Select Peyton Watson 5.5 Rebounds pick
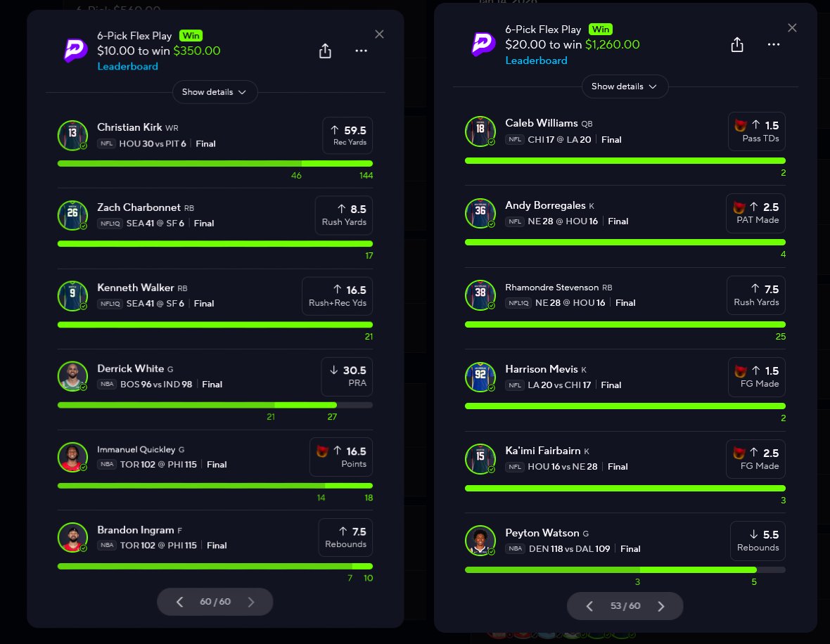 [x=758, y=541]
